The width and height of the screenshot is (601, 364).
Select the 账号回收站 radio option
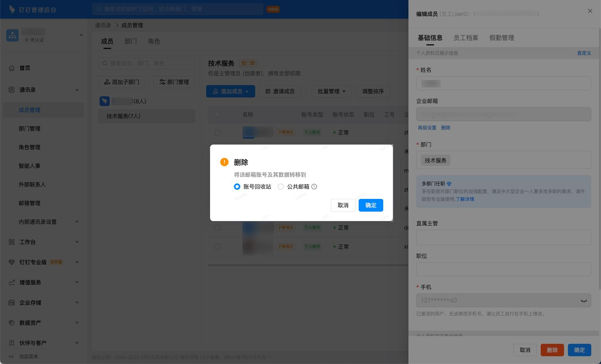237,186
